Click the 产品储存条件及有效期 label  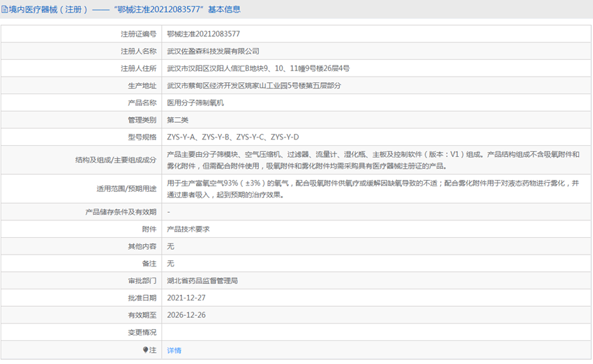point(121,212)
